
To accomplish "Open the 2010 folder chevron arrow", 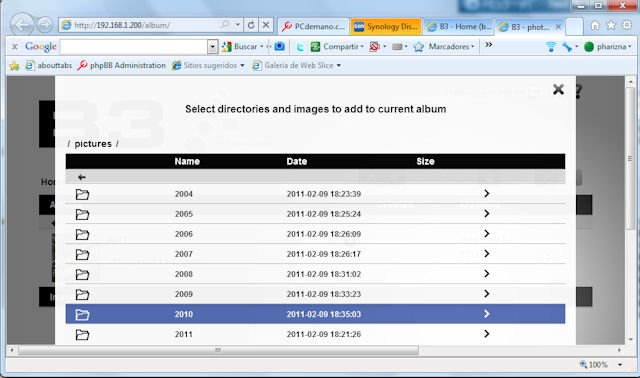I will tap(487, 314).
